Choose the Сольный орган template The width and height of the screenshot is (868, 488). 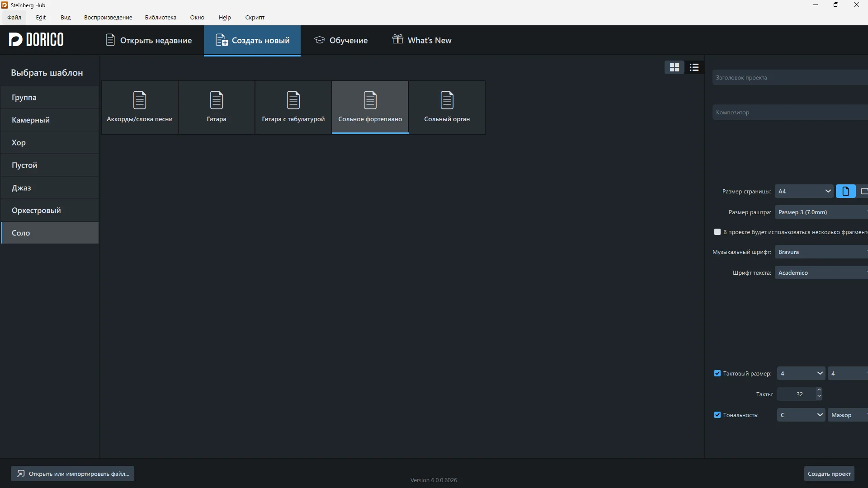click(x=447, y=107)
